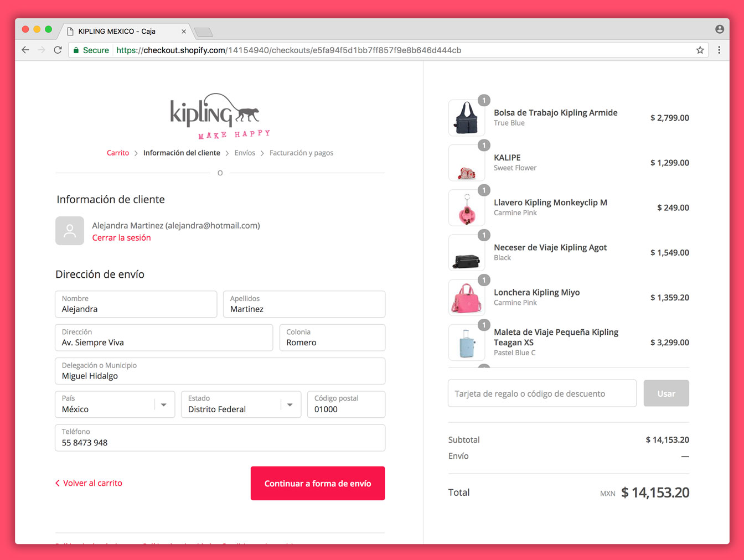
Task: Click the Cerrar la sesión link
Action: pyautogui.click(x=121, y=238)
